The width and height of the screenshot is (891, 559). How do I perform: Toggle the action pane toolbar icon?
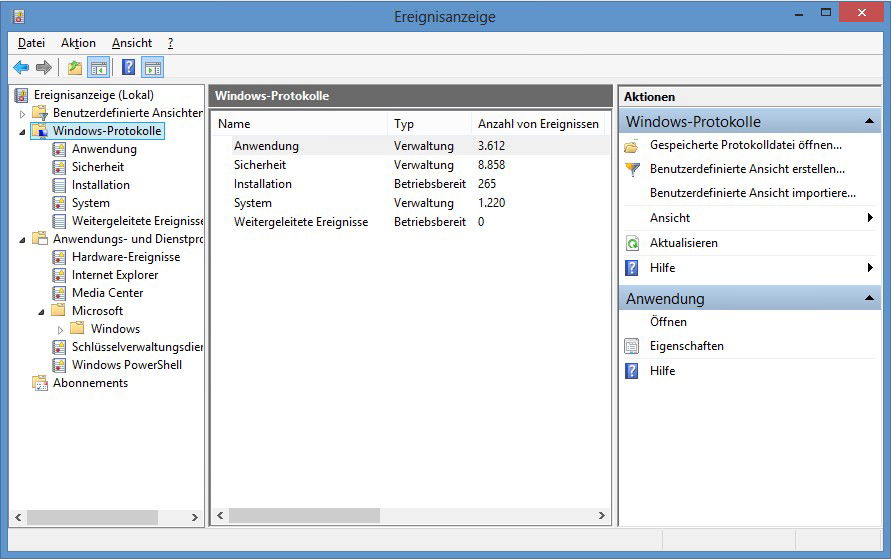(x=153, y=68)
